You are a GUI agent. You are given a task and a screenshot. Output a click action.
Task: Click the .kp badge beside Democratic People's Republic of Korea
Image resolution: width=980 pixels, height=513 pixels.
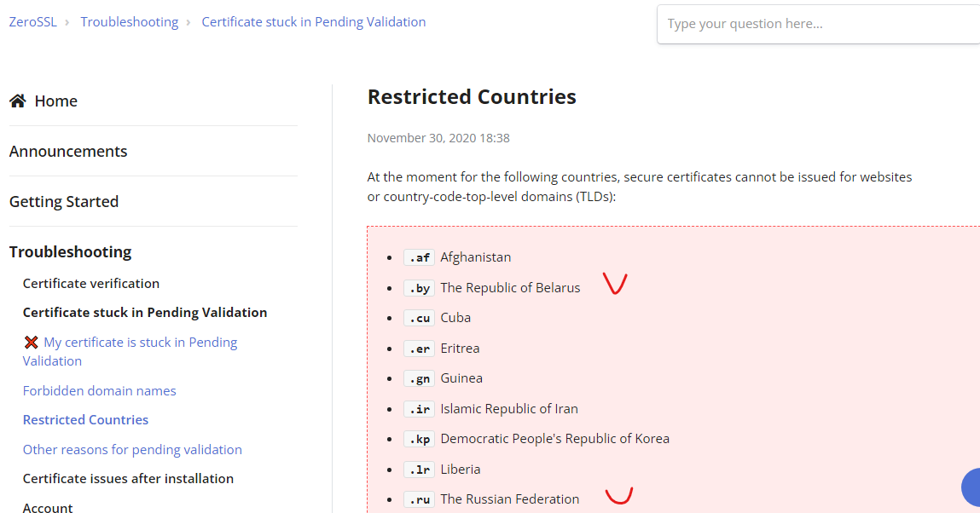(x=419, y=439)
